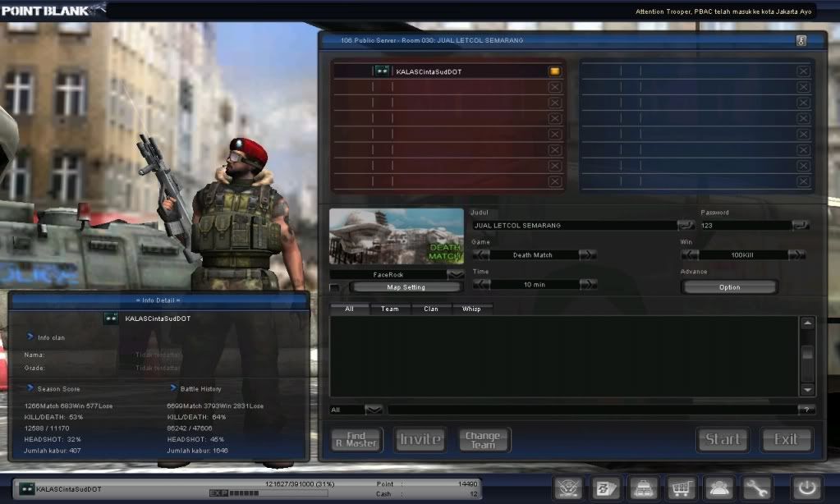Image resolution: width=840 pixels, height=504 pixels.
Task: Click chat scrollbar up arrow
Action: tap(807, 323)
